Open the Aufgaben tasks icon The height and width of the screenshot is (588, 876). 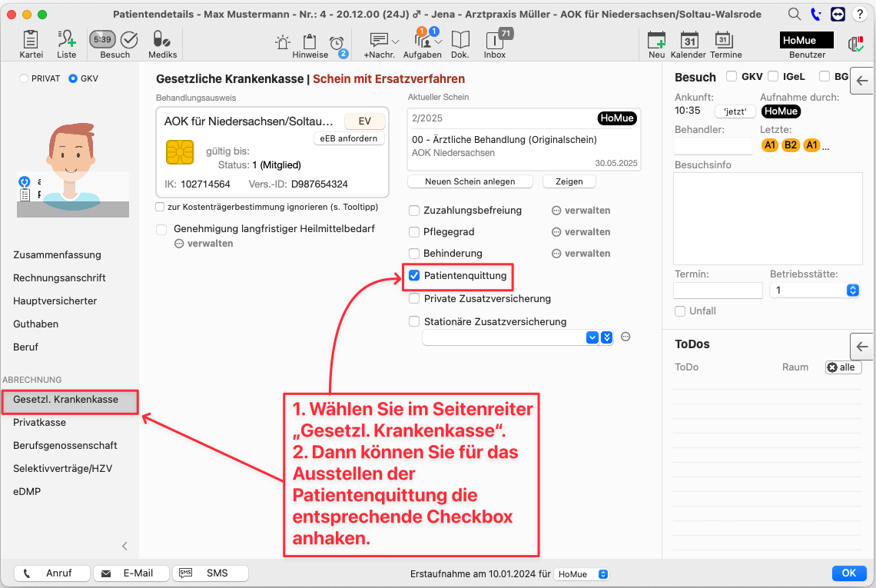423,39
